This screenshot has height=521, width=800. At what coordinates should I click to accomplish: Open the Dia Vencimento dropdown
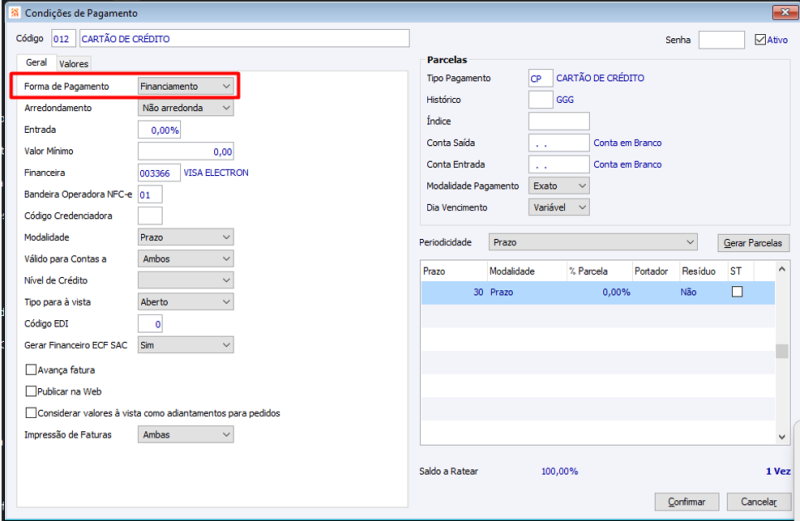(x=559, y=207)
